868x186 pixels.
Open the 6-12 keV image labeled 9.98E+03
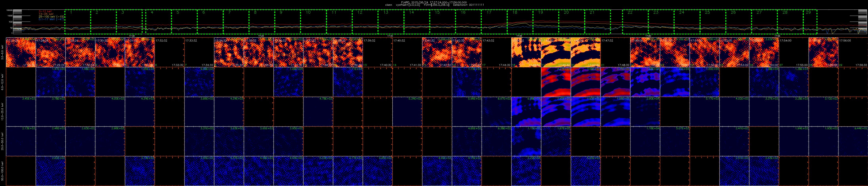(199, 82)
